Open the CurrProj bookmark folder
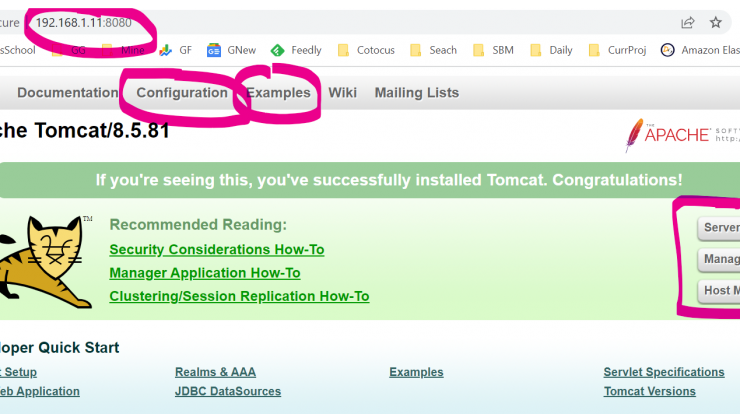 tap(617, 50)
